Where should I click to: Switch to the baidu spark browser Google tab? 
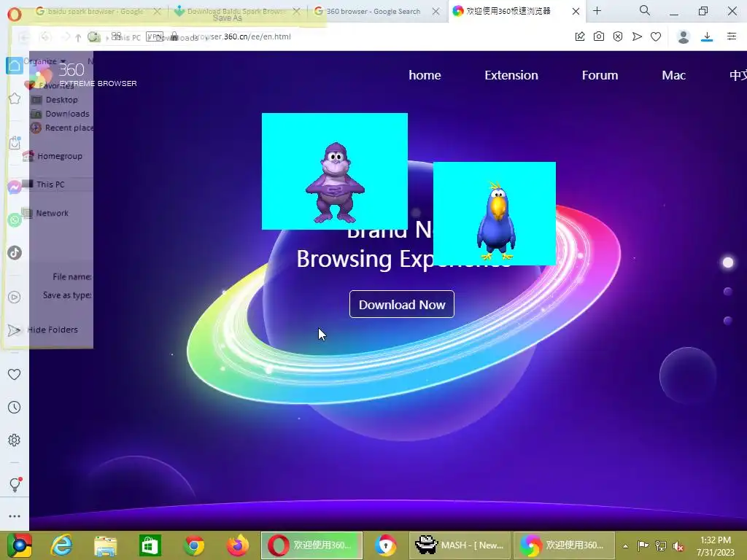click(96, 11)
